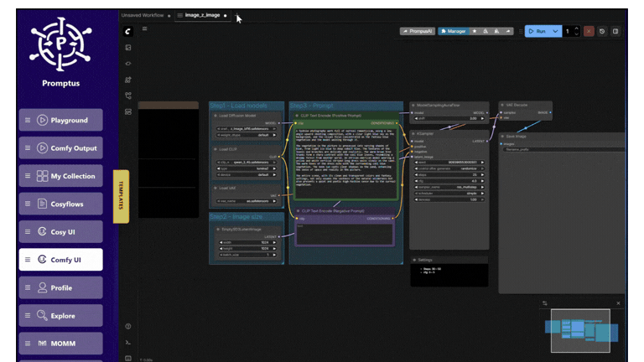The image size is (644, 362).
Task: Collapse the KSampler node
Action: [413, 134]
